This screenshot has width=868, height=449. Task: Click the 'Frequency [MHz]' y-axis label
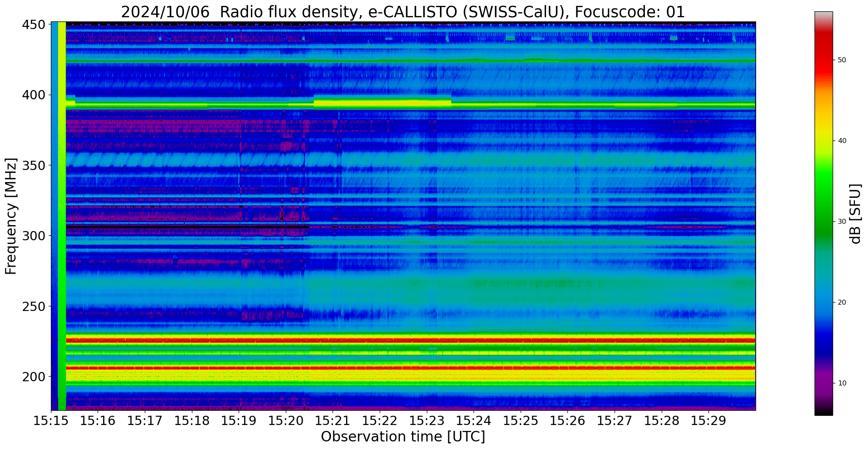pyautogui.click(x=11, y=216)
